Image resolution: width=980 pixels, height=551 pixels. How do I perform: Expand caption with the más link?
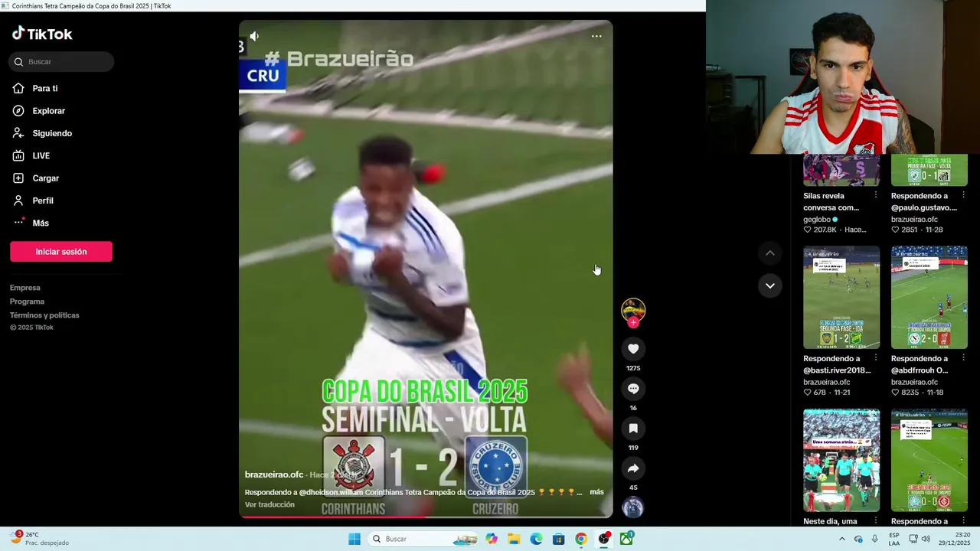click(596, 492)
